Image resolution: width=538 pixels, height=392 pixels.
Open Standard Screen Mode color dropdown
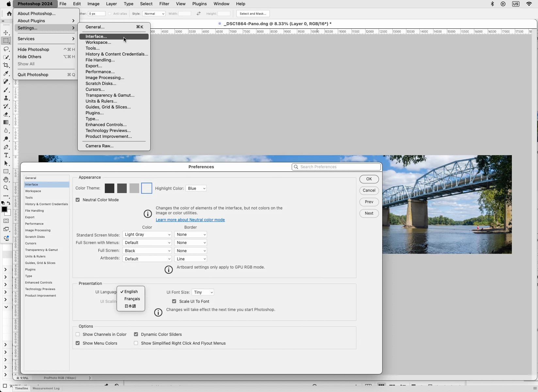[x=147, y=235]
